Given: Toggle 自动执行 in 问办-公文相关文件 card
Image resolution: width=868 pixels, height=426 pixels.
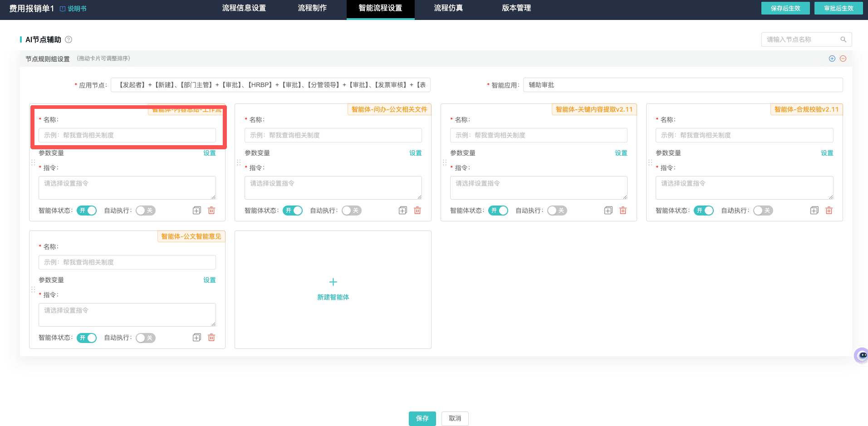Looking at the screenshot, I should (x=352, y=211).
